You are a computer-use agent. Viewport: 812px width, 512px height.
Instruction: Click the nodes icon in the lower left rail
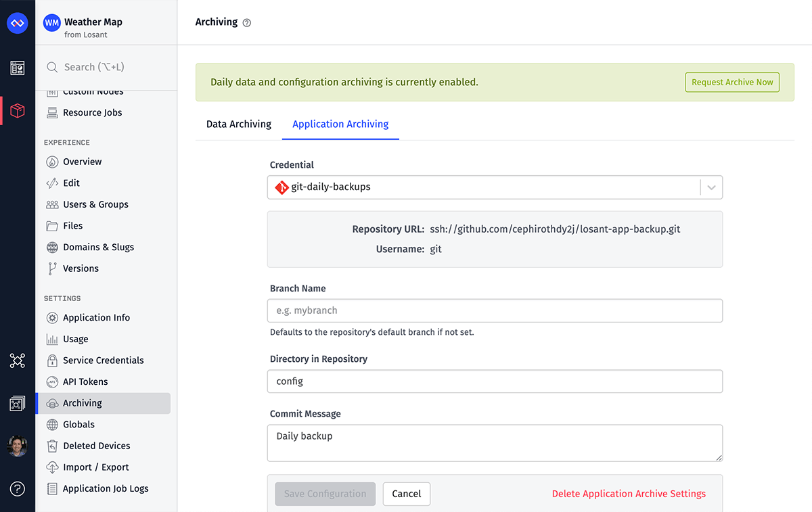(x=17, y=361)
